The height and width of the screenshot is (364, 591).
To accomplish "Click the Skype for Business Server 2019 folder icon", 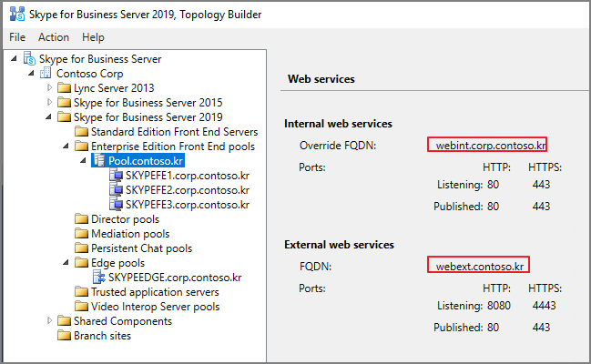I will [64, 117].
